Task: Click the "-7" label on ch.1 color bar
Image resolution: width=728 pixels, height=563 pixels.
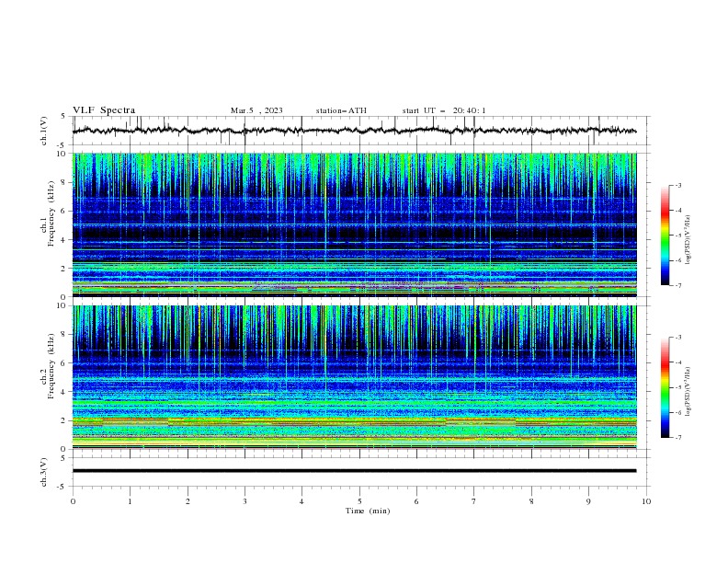Action: pos(678,285)
